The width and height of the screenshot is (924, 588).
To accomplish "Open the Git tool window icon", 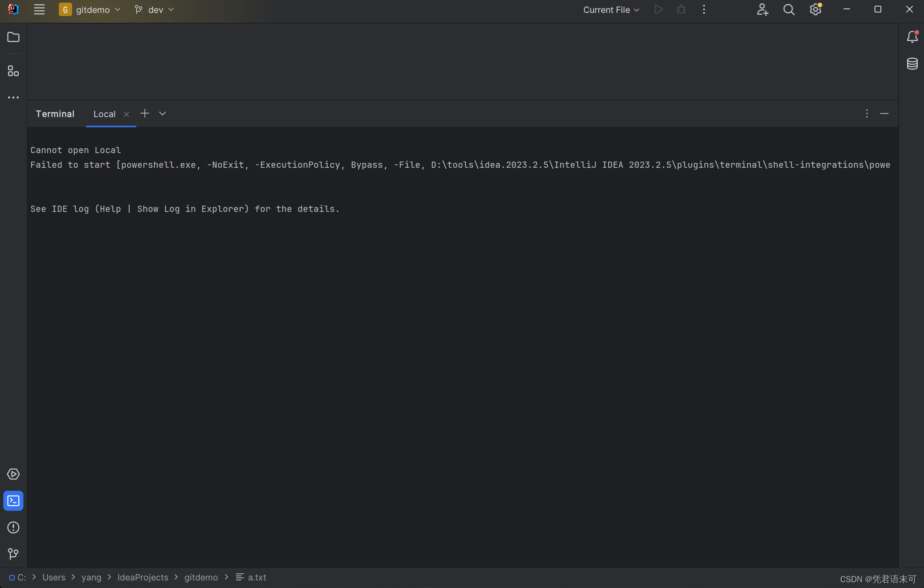I will [13, 554].
